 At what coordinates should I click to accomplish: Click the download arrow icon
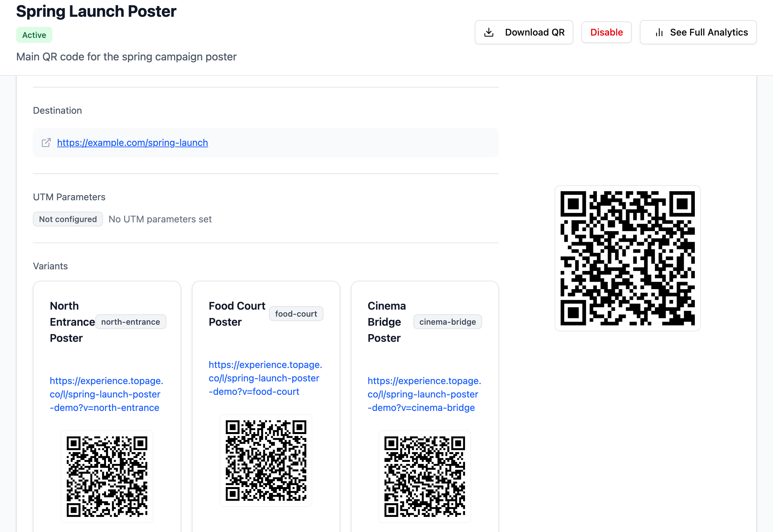[x=489, y=32]
